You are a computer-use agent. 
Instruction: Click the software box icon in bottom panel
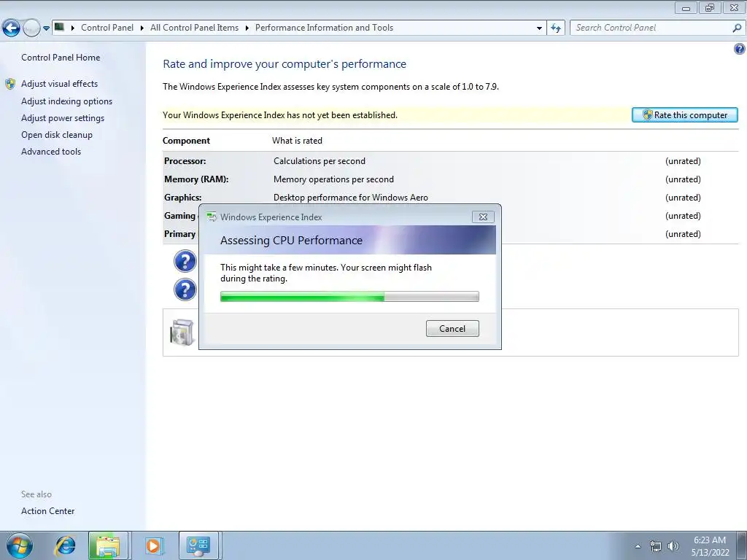(182, 332)
